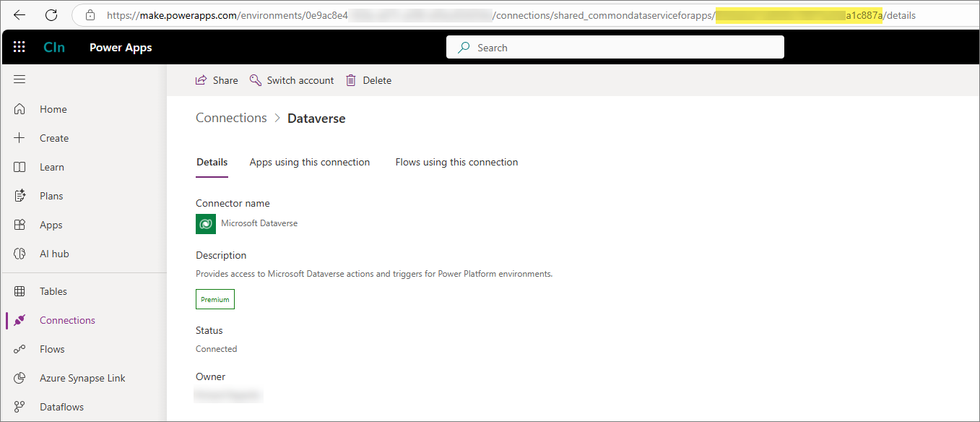Click the Plans icon in sidebar

19,196
